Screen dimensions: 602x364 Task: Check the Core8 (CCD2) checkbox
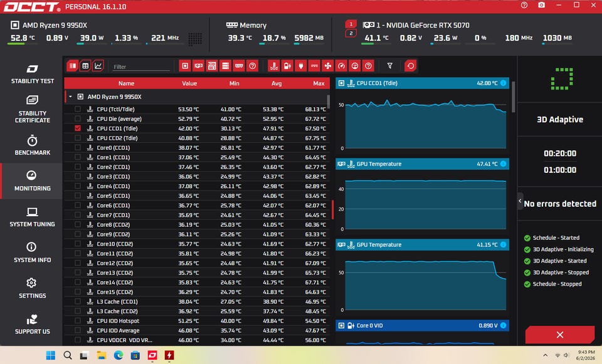78,225
